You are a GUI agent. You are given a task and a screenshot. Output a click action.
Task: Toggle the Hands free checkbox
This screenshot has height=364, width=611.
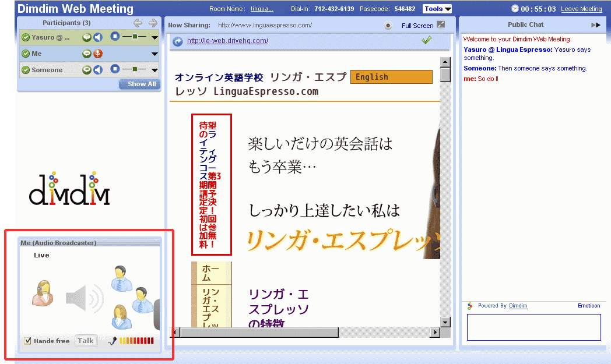27,341
